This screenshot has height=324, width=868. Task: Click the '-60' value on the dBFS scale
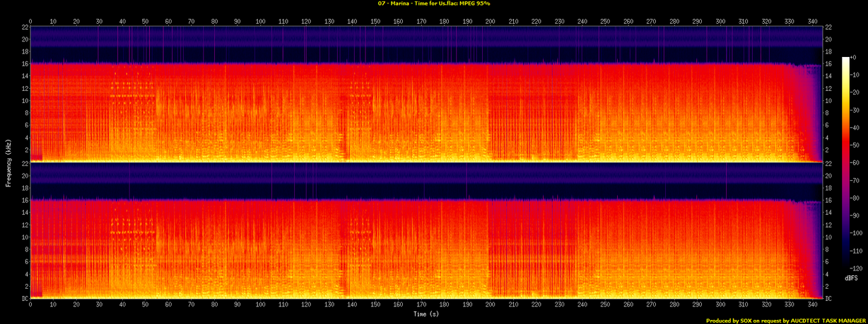[855, 163]
